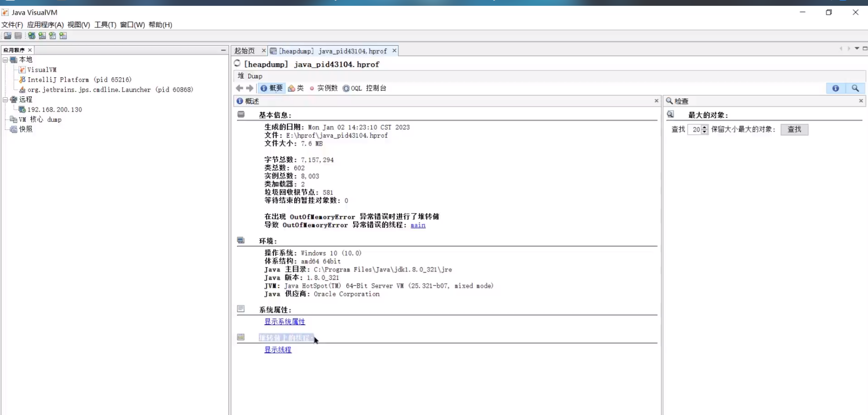Screen dimensions: 868x415
Task: Show the 概要 summary view
Action: pos(271,88)
